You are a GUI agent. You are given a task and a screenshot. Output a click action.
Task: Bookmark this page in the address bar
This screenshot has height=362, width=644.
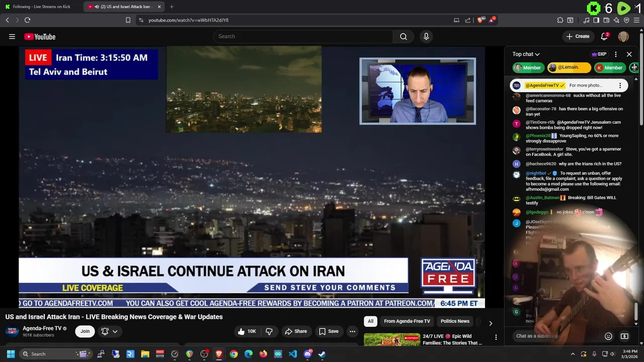click(128, 20)
